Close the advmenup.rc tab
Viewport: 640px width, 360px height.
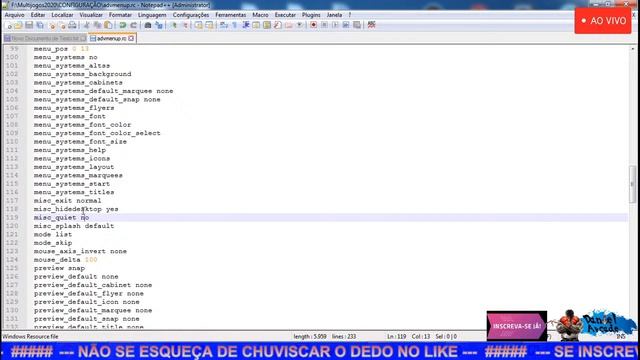(131, 38)
